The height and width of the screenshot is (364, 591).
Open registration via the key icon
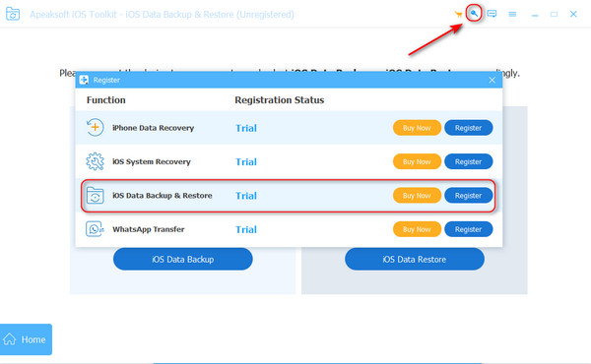474,14
